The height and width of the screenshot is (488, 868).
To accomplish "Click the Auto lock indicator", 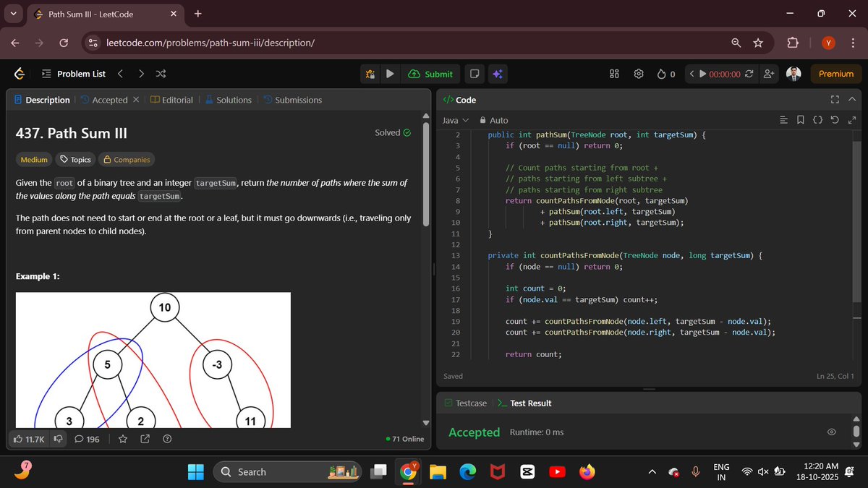I will point(493,120).
